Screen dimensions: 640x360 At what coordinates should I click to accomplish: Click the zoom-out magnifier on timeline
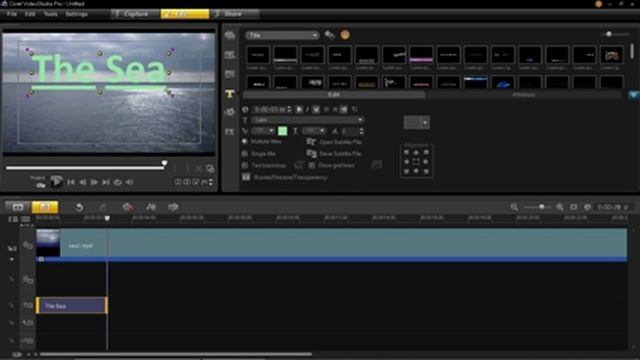514,207
